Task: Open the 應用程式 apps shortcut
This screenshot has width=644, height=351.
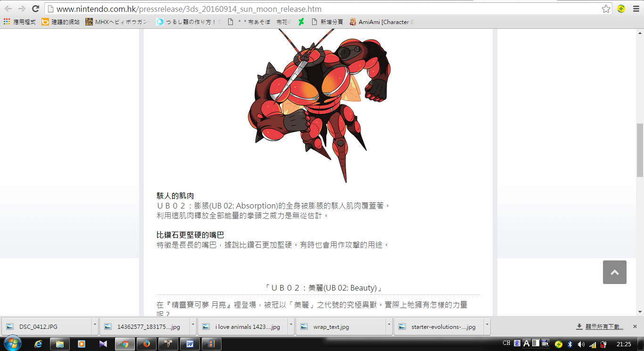Action: coord(20,22)
